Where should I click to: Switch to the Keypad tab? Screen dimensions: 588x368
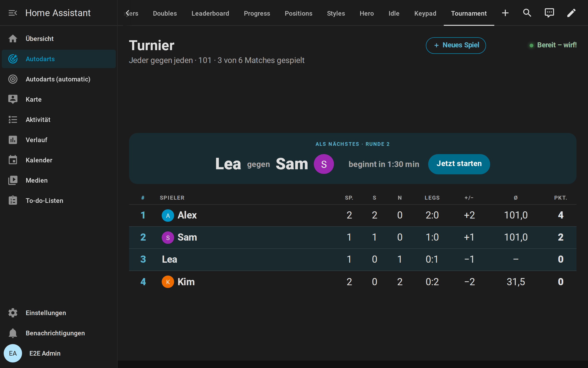425,13
